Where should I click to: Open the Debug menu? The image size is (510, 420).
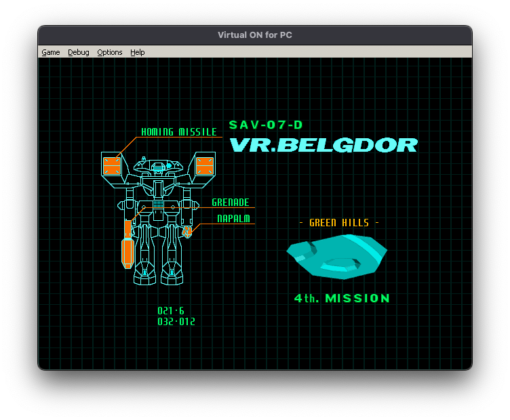79,52
